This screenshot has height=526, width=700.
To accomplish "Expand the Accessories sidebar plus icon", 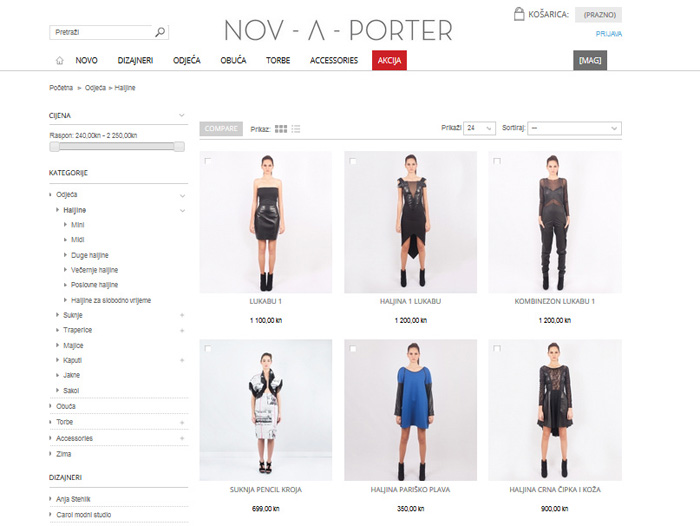I will click(x=182, y=438).
